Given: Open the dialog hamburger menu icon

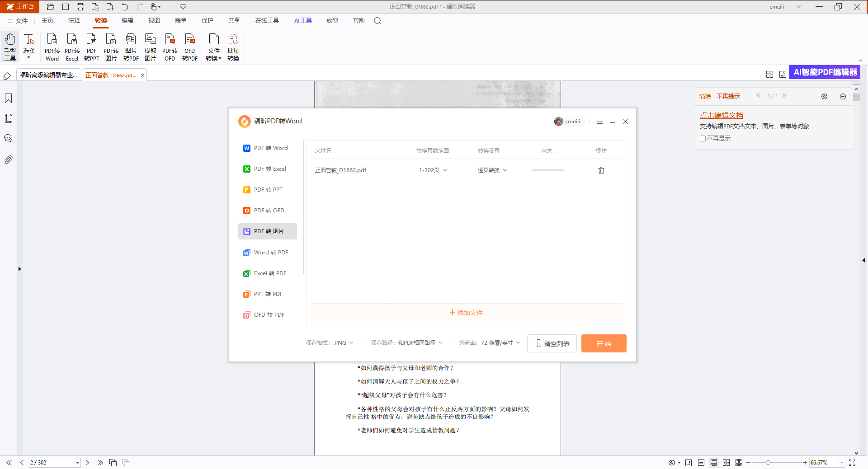Looking at the screenshot, I should click(x=600, y=122).
